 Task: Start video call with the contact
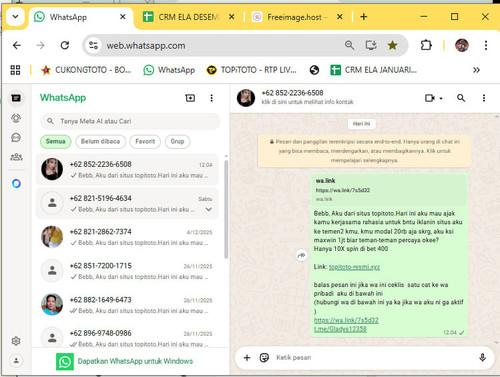pos(430,98)
